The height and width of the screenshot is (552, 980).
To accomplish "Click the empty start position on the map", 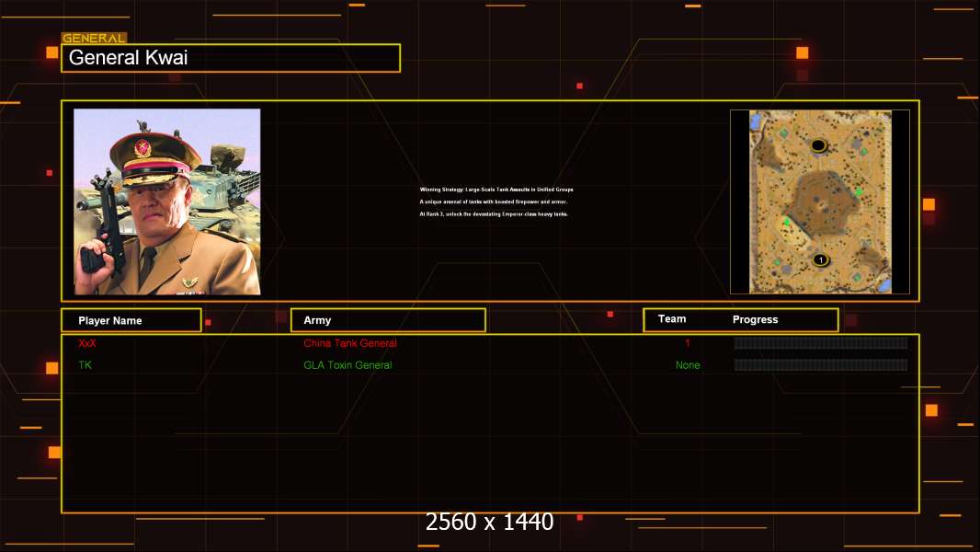I will [x=818, y=145].
